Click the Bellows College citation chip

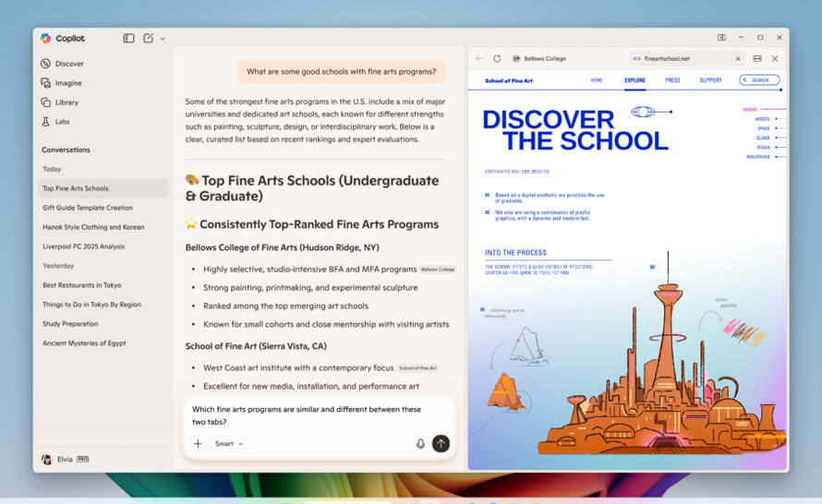pos(438,270)
